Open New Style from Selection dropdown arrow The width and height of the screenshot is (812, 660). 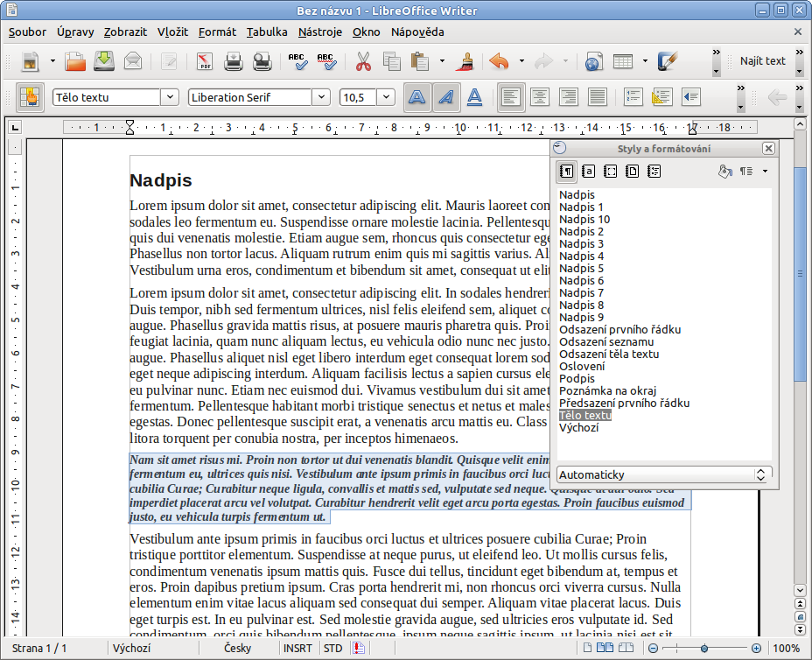pos(765,171)
